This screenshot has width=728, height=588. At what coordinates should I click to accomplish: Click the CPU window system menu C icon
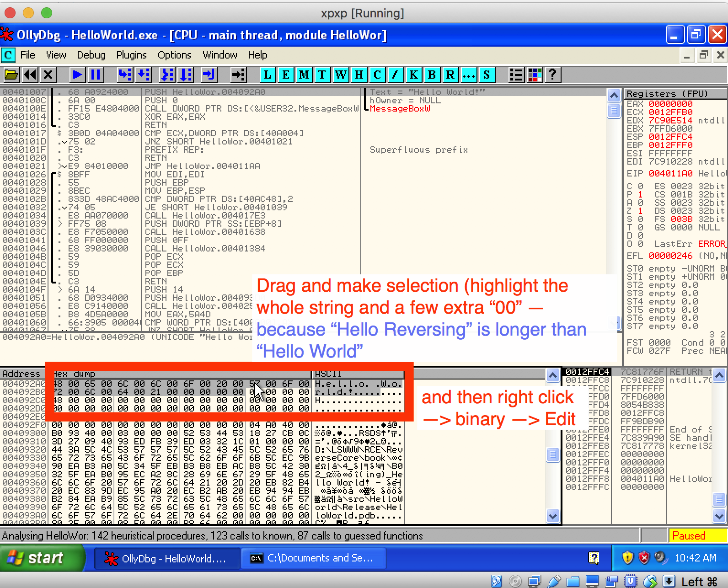(x=8, y=55)
